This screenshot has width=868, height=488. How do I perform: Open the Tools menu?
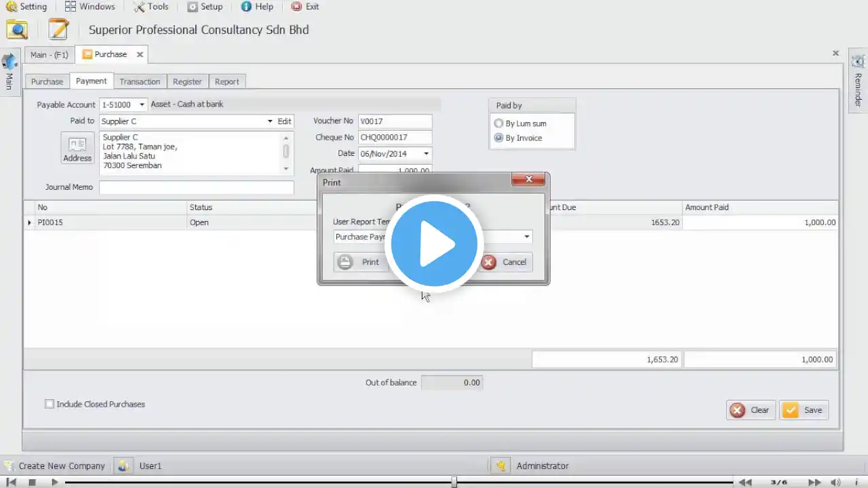coord(151,7)
